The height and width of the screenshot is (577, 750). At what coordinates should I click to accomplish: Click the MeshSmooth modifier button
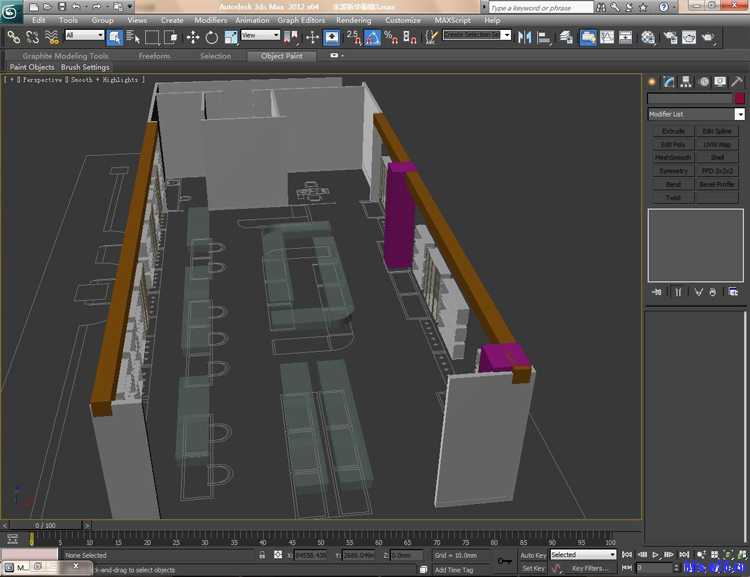[x=673, y=157]
